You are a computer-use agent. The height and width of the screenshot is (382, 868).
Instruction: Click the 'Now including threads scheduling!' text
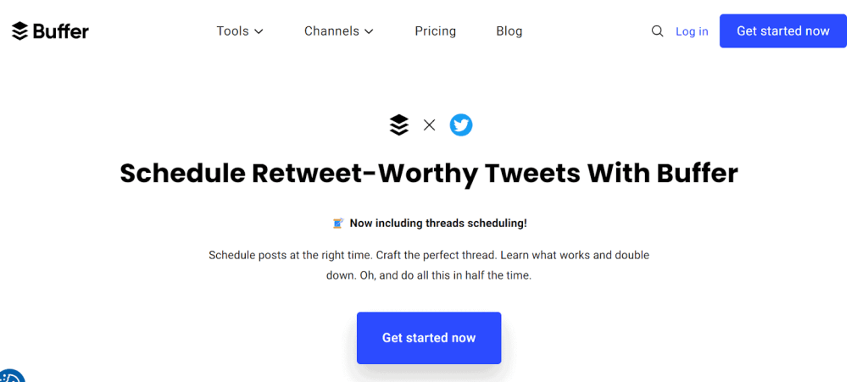point(438,224)
